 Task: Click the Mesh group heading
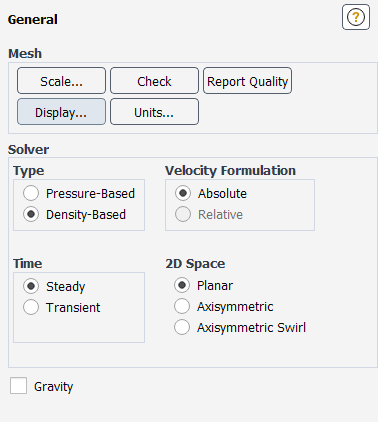25,53
